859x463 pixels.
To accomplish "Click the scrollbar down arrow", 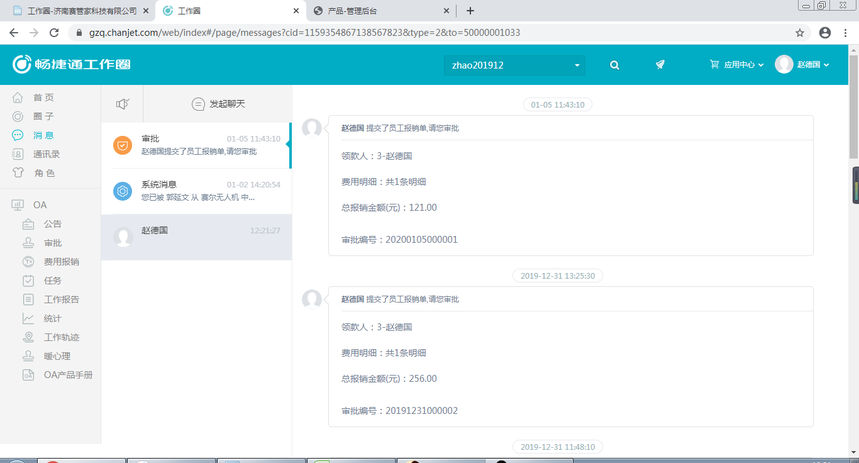I will [854, 453].
